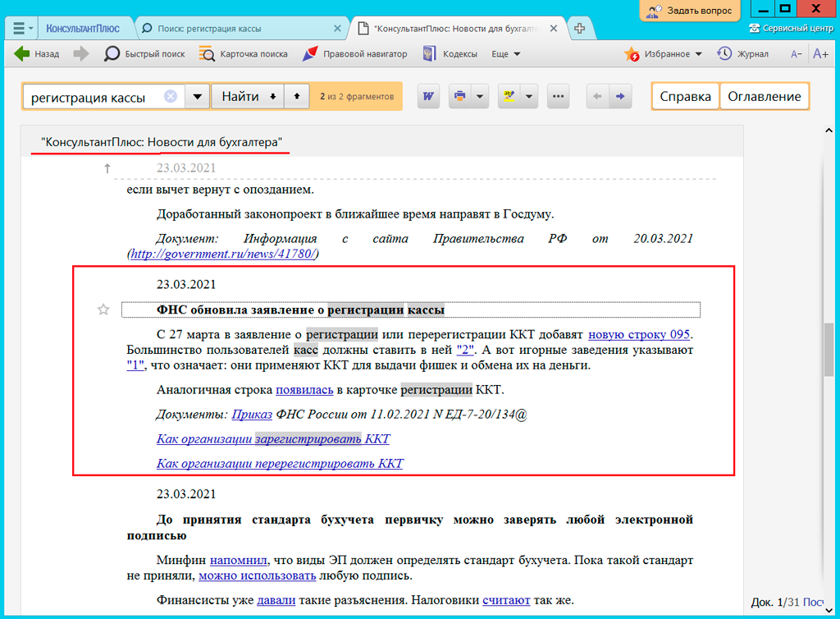Click the gray forward arrow

(80, 53)
